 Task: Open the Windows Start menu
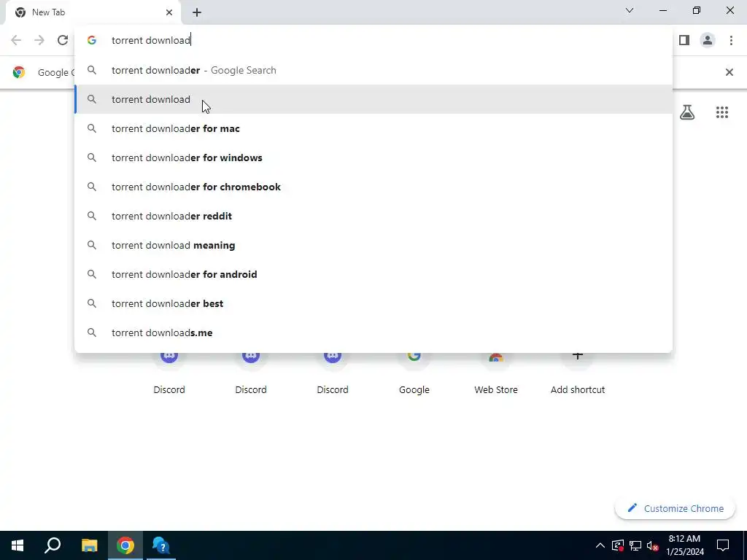(18, 545)
